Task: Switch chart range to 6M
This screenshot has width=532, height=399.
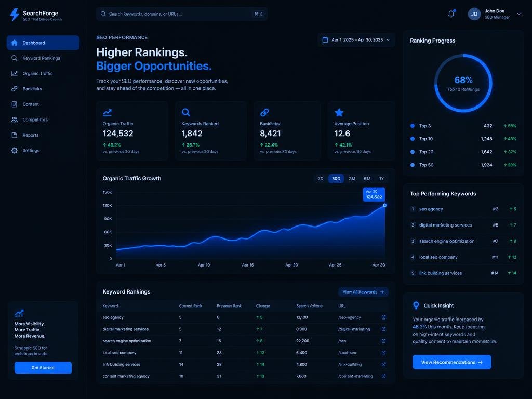Action: point(367,179)
